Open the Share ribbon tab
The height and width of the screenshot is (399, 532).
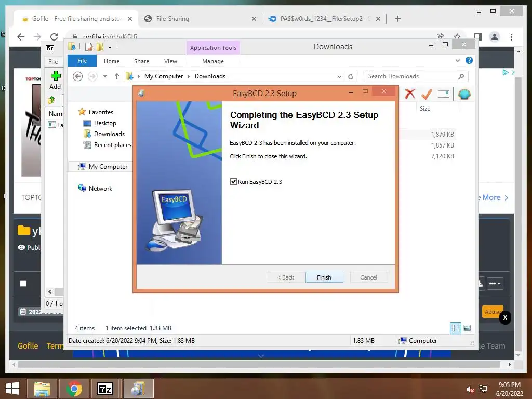141,61
